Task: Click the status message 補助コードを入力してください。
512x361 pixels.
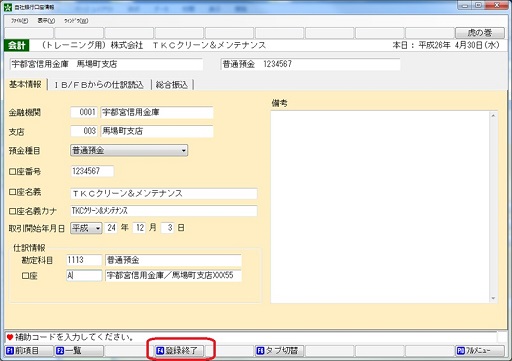Action: (x=74, y=337)
